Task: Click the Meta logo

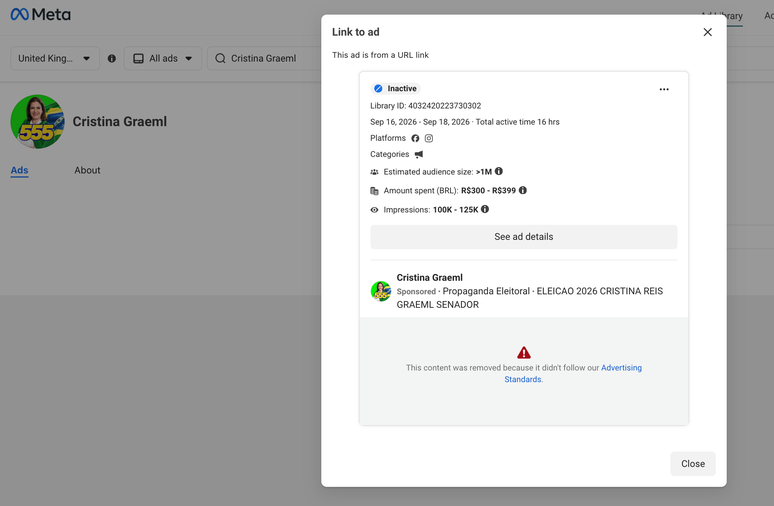Action: click(x=40, y=14)
